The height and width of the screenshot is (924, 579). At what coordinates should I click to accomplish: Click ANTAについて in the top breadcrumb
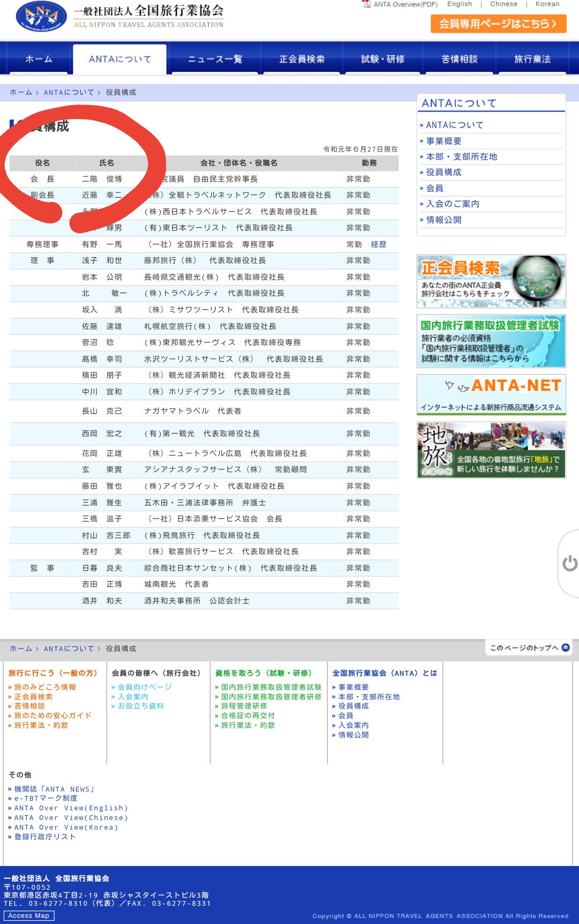click(69, 92)
